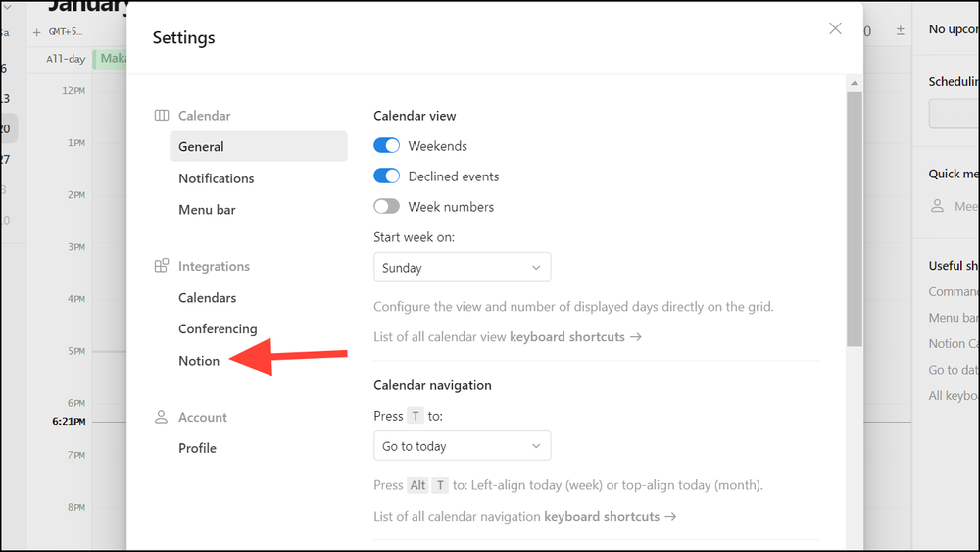Click the plus icon next to GMT timezone
The image size is (980, 552).
(x=37, y=31)
